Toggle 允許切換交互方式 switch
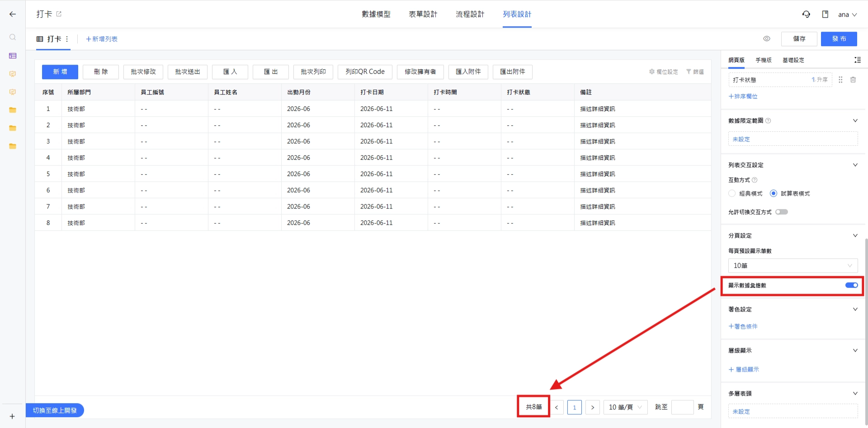 (x=782, y=212)
